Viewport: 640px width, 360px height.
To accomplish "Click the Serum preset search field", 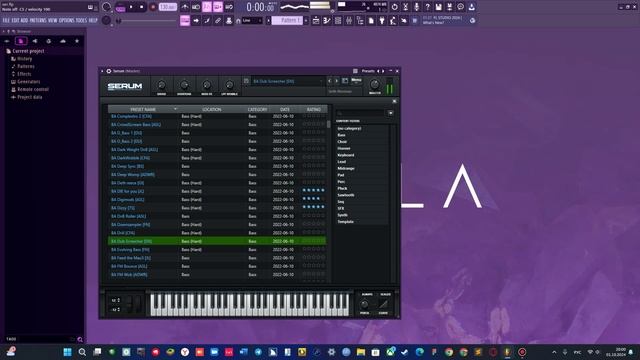I will [360, 113].
